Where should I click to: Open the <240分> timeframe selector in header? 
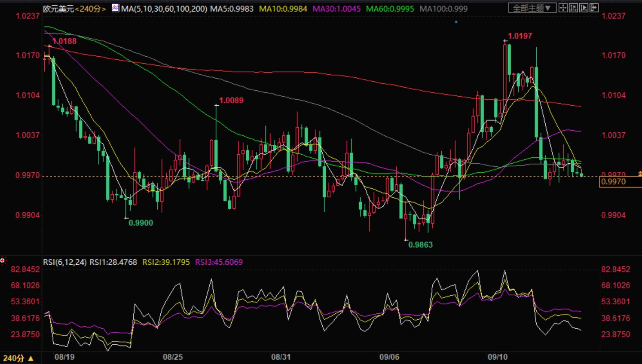(90, 9)
